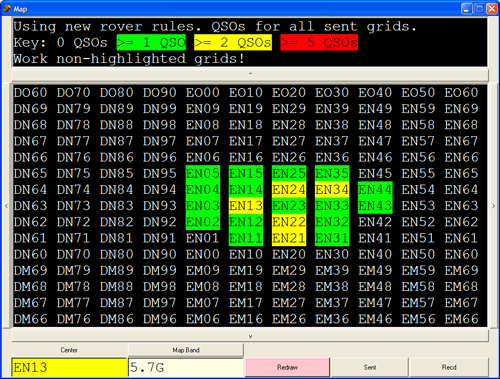Click grid DN95 beside EN05
This screenshot has width=500, height=379.
pos(160,173)
